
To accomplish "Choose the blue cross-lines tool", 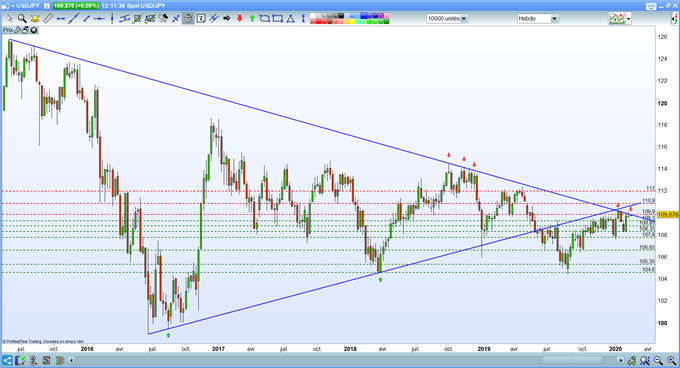I will tap(176, 19).
